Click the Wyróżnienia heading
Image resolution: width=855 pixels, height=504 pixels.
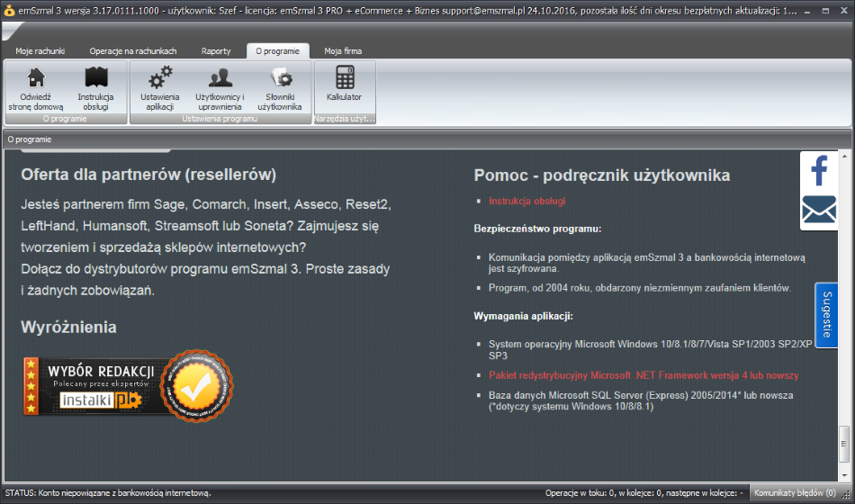click(x=68, y=328)
